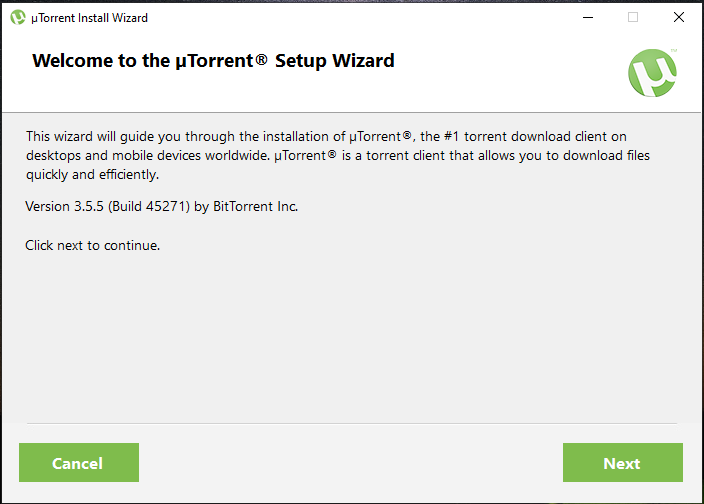704x504 pixels.
Task: Click the registered trademark symbol in heading
Action: pyautogui.click(x=262, y=59)
